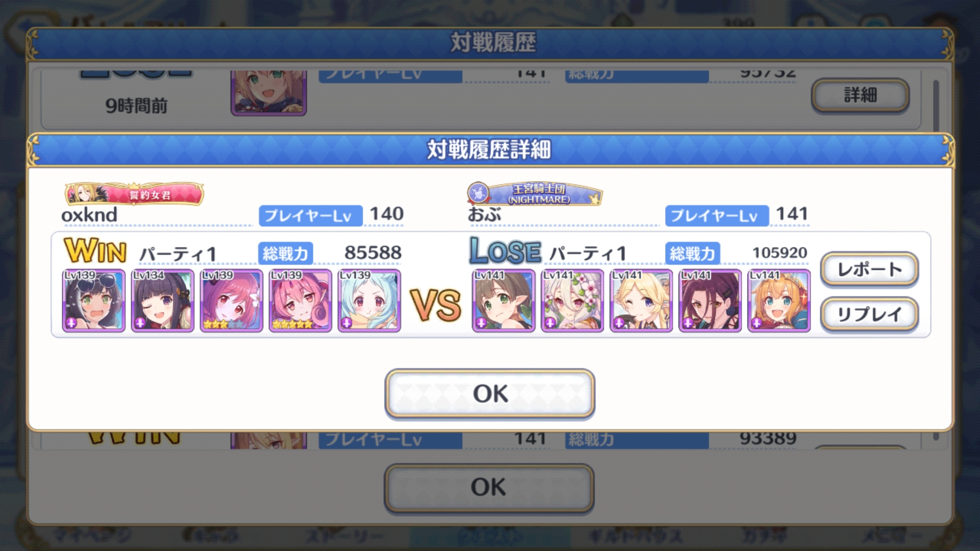980x551 pixels.
Task: Select the five-star pink-haired headphone character
Action: click(300, 300)
